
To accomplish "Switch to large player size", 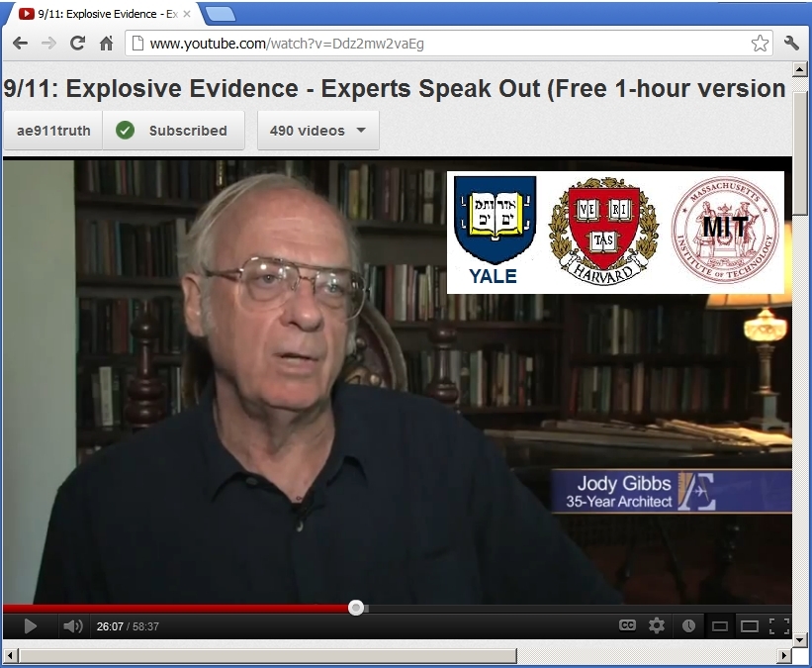I will click(x=750, y=626).
